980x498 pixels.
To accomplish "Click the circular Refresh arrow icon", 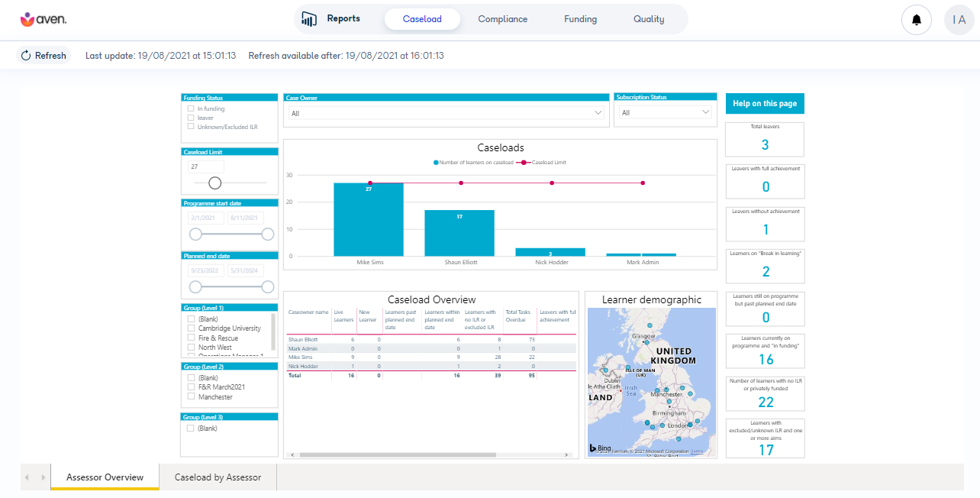I will coord(26,55).
